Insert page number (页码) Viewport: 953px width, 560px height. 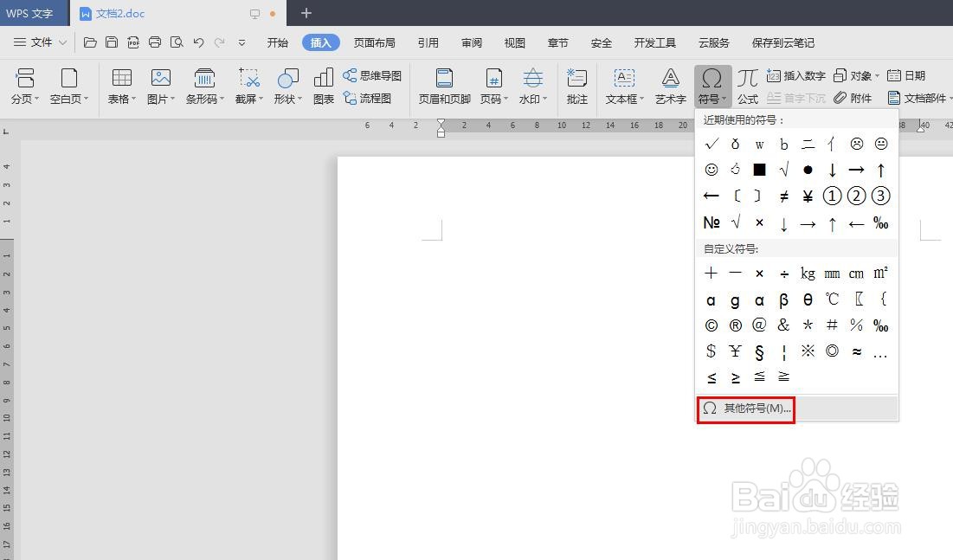coord(493,87)
